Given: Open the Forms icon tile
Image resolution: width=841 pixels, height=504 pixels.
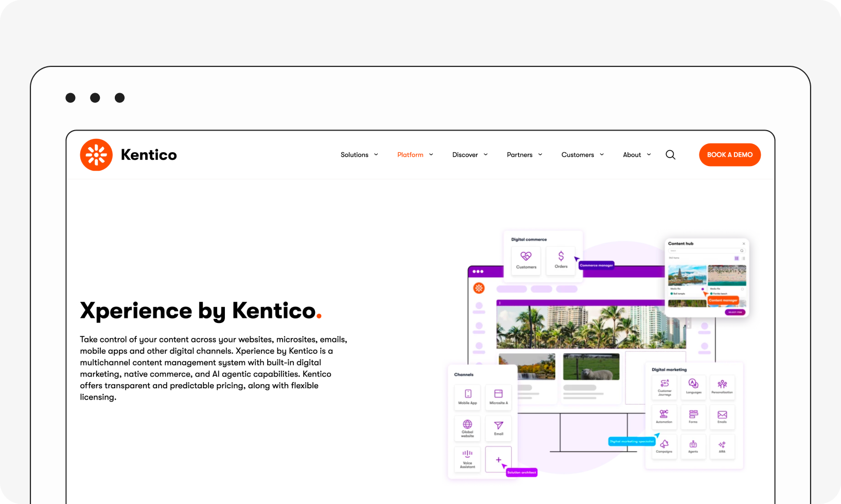Looking at the screenshot, I should [693, 417].
